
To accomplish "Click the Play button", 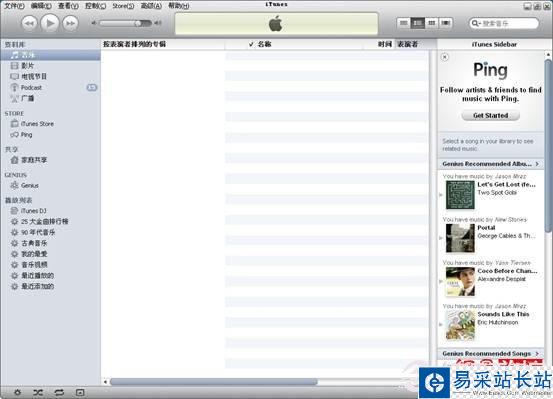I will [50, 23].
